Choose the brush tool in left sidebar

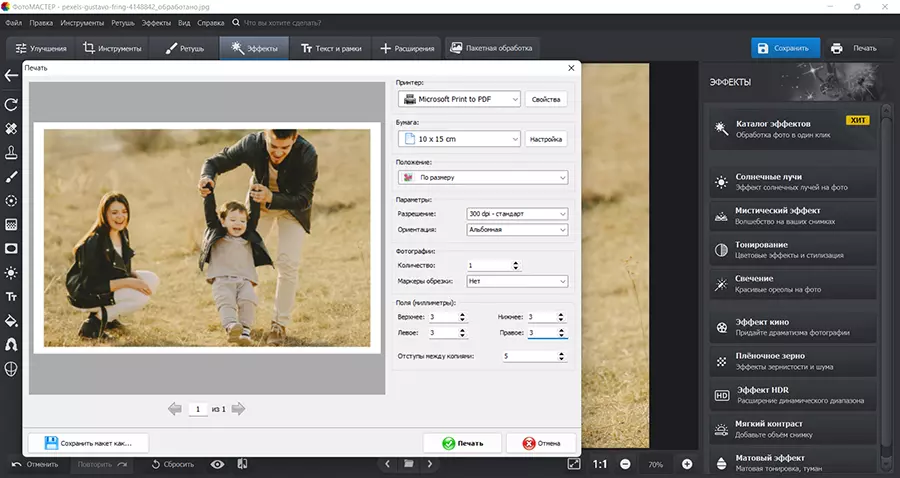(x=11, y=176)
